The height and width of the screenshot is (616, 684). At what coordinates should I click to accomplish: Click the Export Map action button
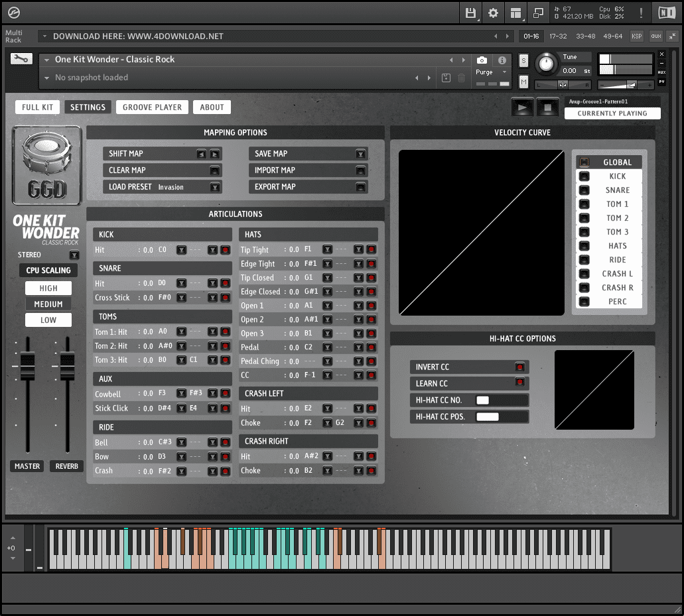[x=360, y=187]
